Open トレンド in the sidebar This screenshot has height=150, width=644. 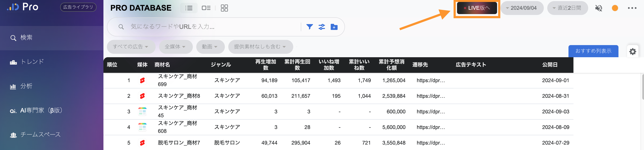coord(32,62)
